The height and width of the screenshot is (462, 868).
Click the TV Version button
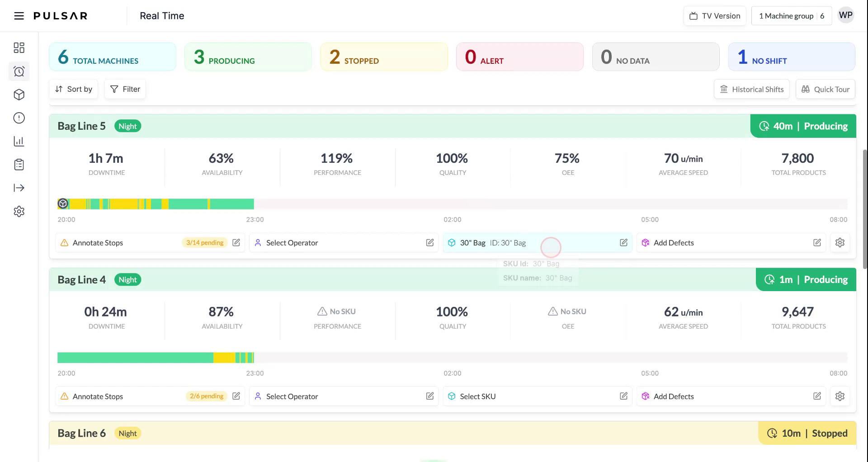pos(715,16)
